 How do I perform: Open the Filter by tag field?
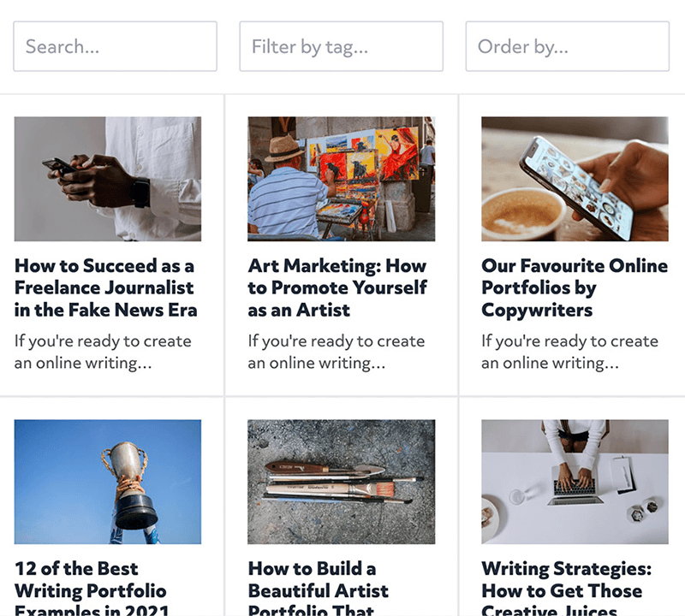pyautogui.click(x=341, y=46)
